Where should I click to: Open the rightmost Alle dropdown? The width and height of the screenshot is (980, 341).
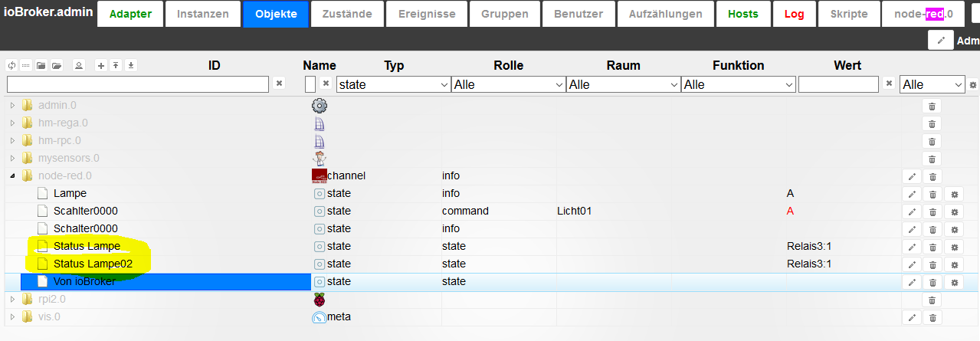(x=932, y=84)
